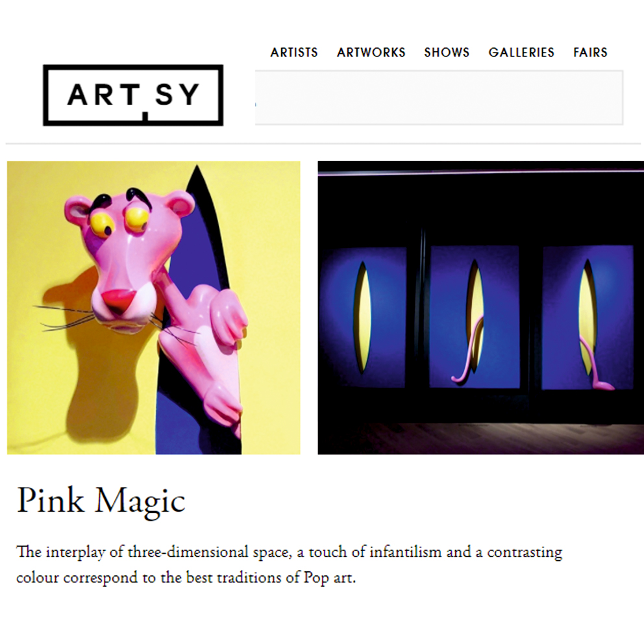Navigate to Fairs

point(590,53)
